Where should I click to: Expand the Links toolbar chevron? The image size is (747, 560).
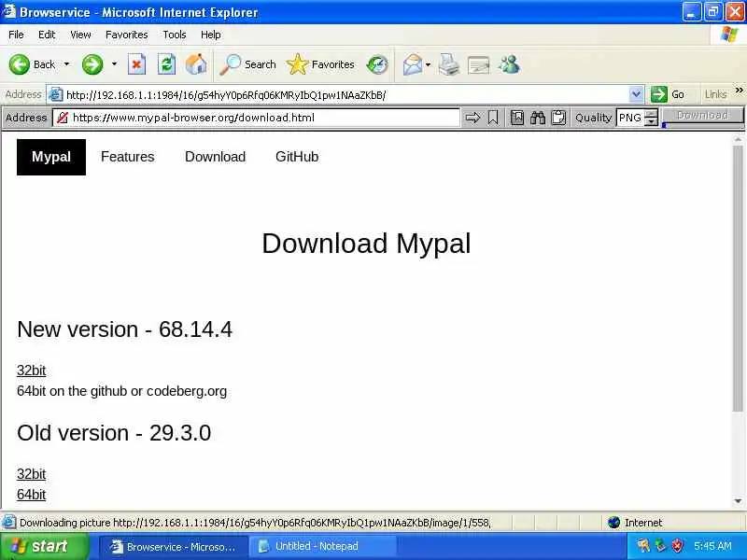pos(739,91)
